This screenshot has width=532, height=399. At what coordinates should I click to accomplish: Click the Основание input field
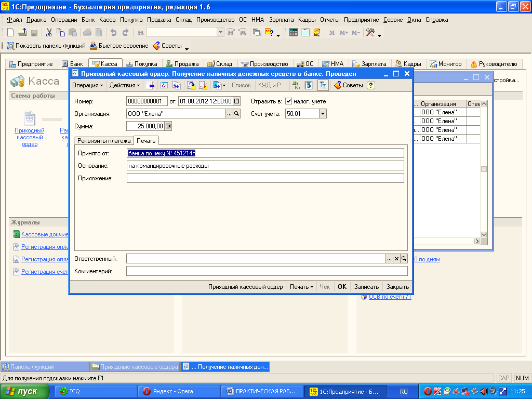point(265,166)
